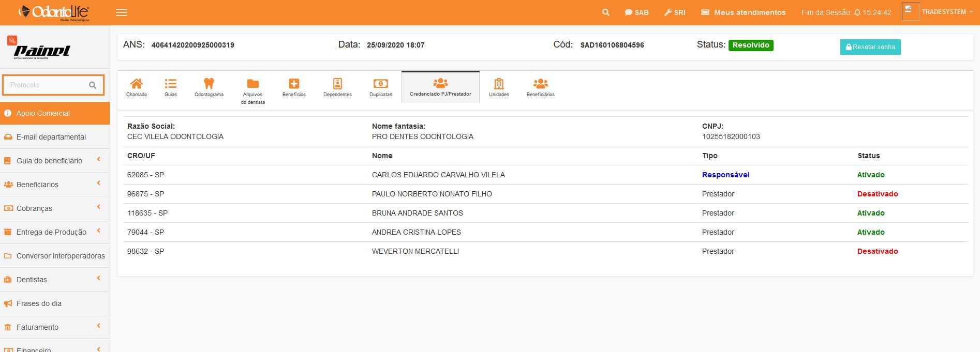Open Meus atendimentos link
Image resolution: width=980 pixels, height=352 pixels.
(743, 12)
